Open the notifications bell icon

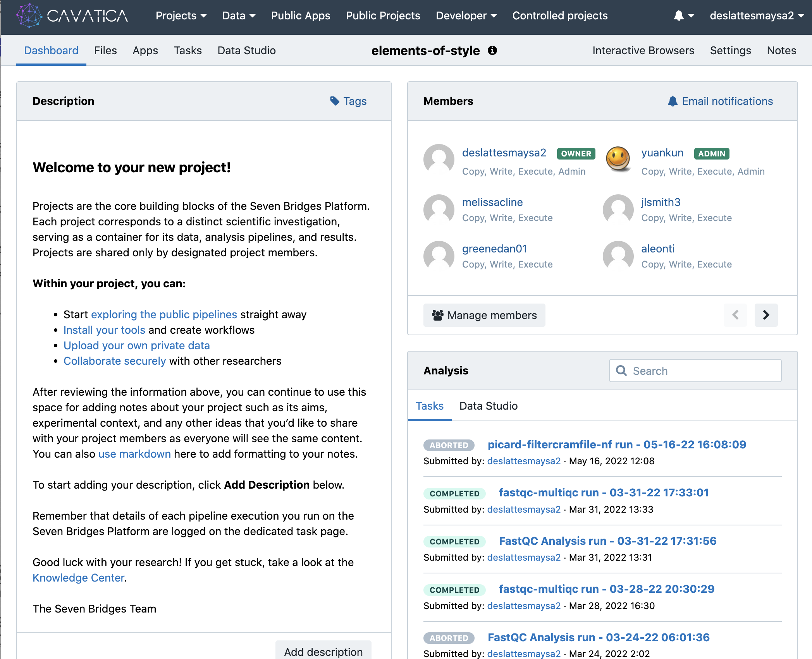pyautogui.click(x=679, y=16)
